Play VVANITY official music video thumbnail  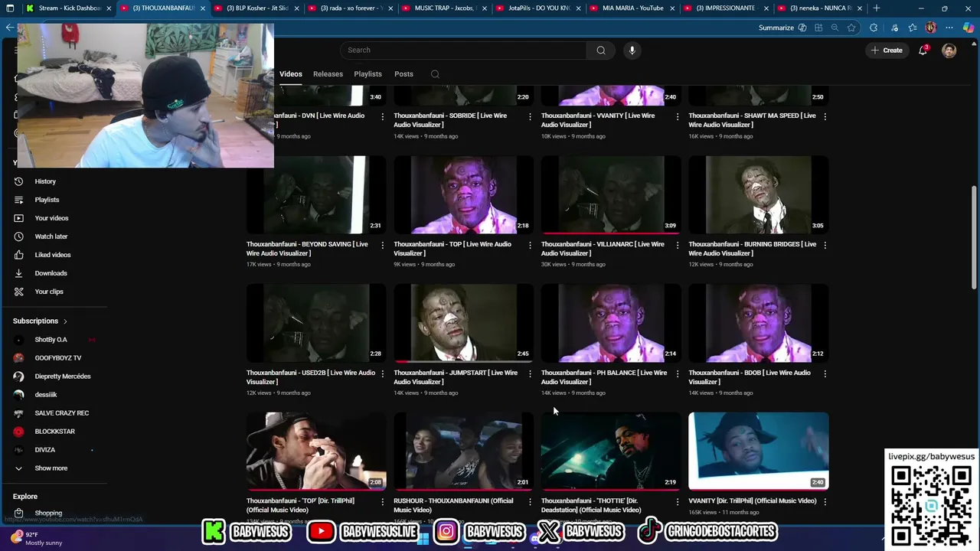tap(759, 451)
